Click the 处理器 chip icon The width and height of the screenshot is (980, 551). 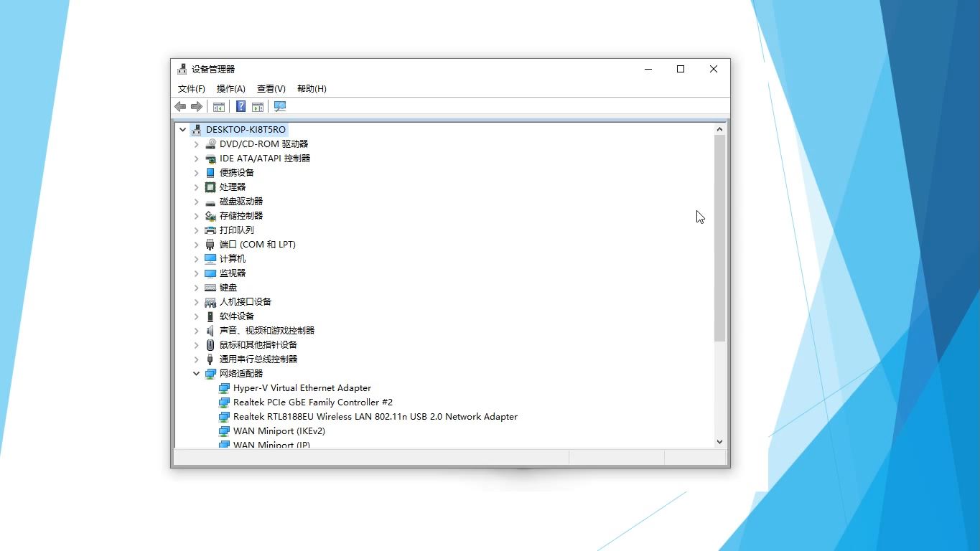tap(210, 187)
